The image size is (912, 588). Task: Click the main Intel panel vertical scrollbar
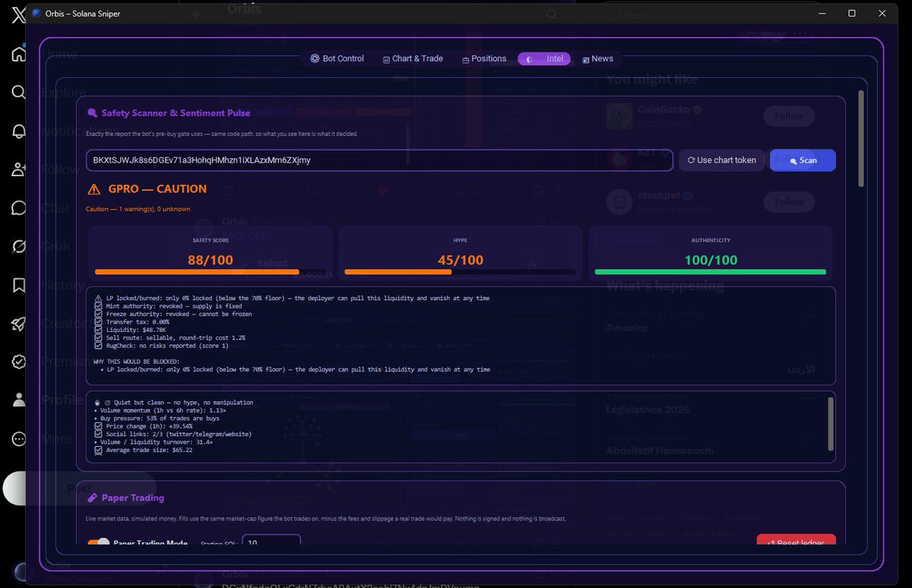861,138
